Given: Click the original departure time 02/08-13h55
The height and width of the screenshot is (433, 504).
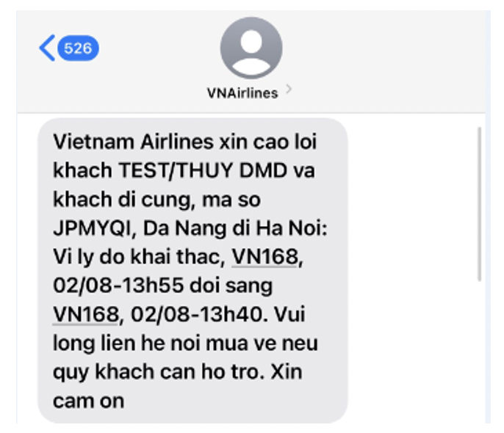Looking at the screenshot, I should (x=118, y=285).
